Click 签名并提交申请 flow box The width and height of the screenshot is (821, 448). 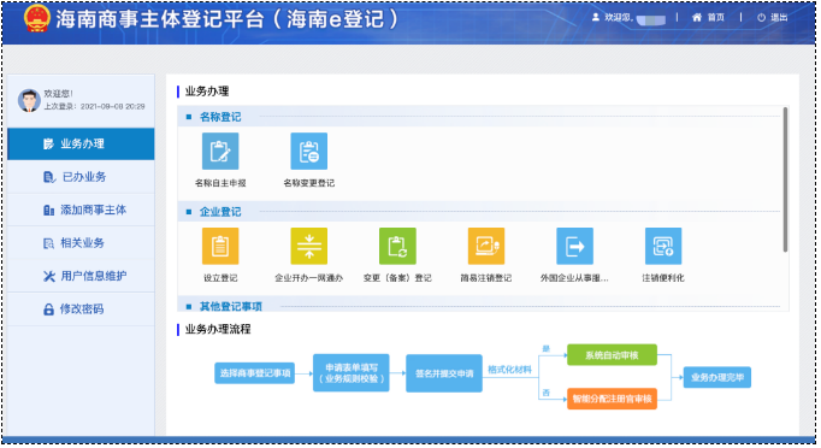(444, 373)
